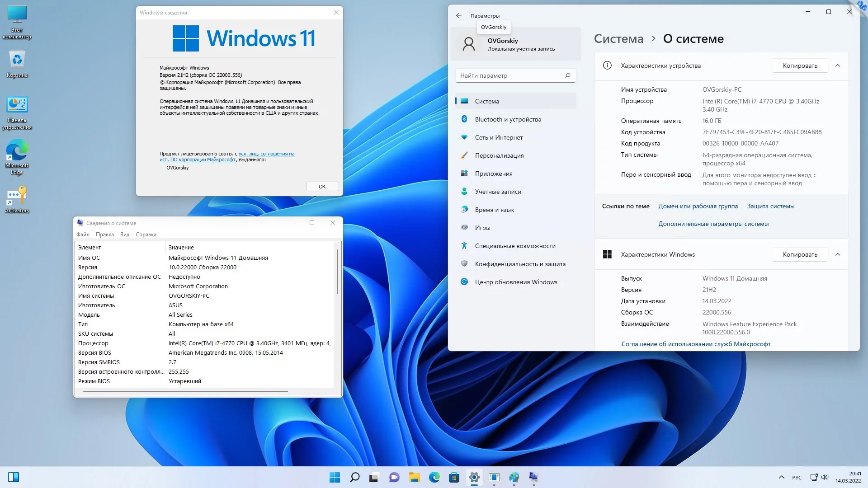Open widgets button at taskbar left
868x488 pixels.
click(x=14, y=477)
